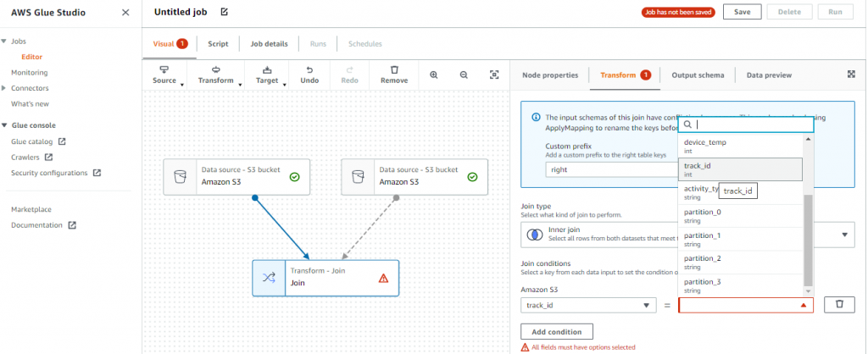Open the Job details tab
This screenshot has height=354, width=868.
[269, 44]
